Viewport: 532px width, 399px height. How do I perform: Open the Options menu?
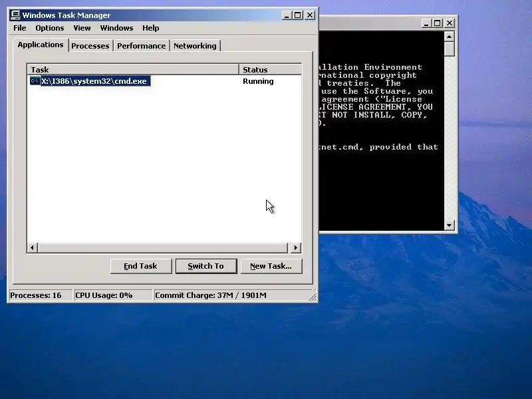tap(49, 28)
